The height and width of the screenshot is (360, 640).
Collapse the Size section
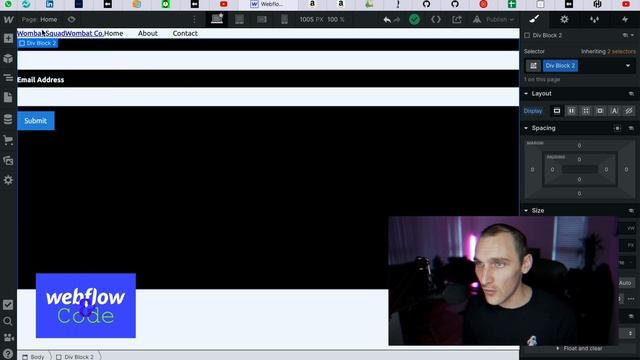click(x=526, y=211)
